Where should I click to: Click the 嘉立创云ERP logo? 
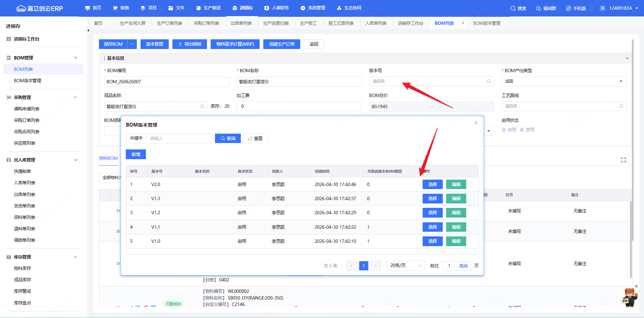pos(40,8)
